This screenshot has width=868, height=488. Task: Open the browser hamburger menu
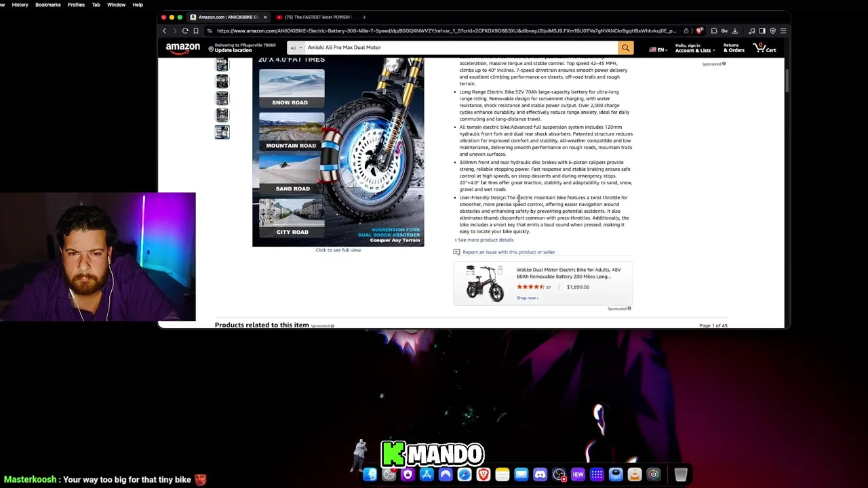pos(783,30)
